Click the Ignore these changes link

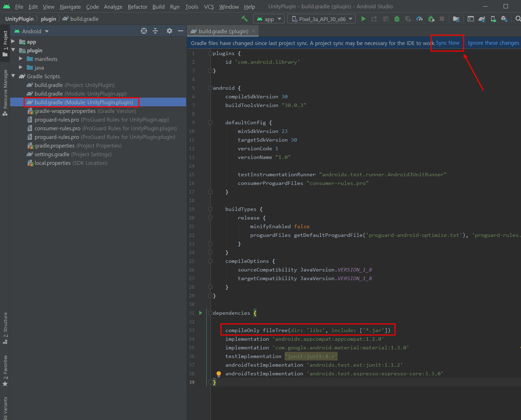point(494,43)
